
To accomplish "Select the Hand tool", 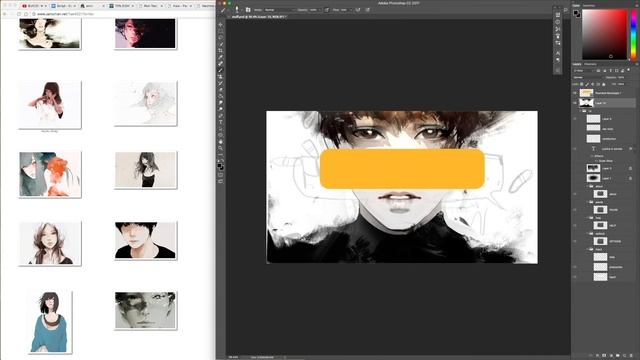I will (x=221, y=142).
